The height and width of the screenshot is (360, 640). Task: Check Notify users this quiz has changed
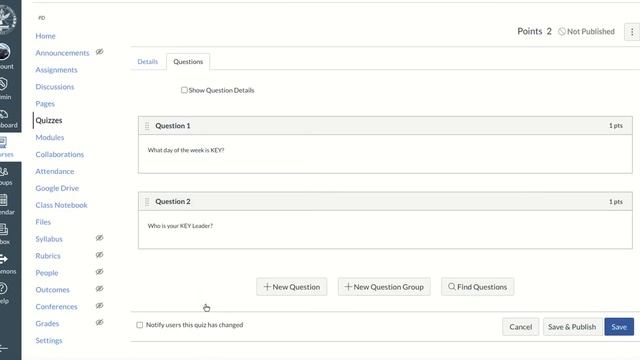point(140,325)
